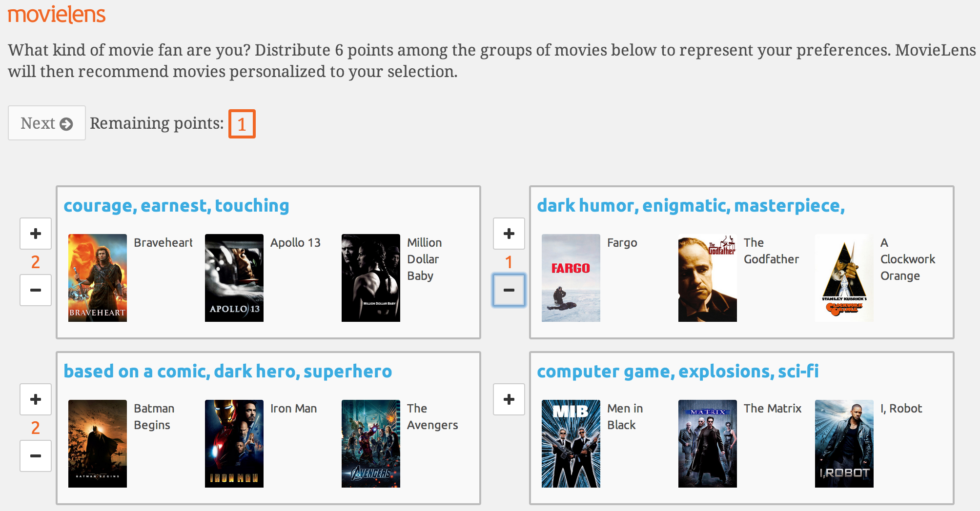Click the Braveheart title text
This screenshot has height=511, width=980.
pos(163,243)
